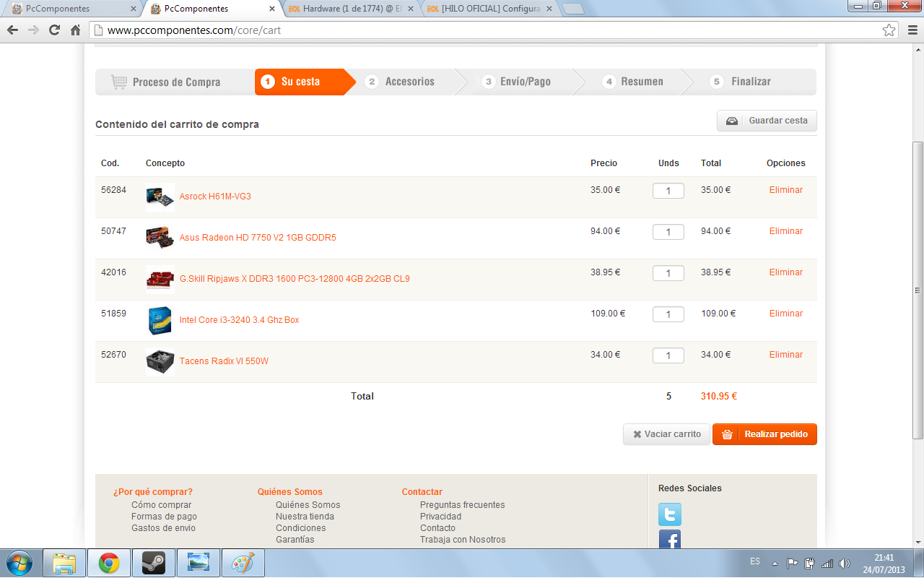The width and height of the screenshot is (924, 578).
Task: Click the browser forward arrow
Action: tap(33, 30)
